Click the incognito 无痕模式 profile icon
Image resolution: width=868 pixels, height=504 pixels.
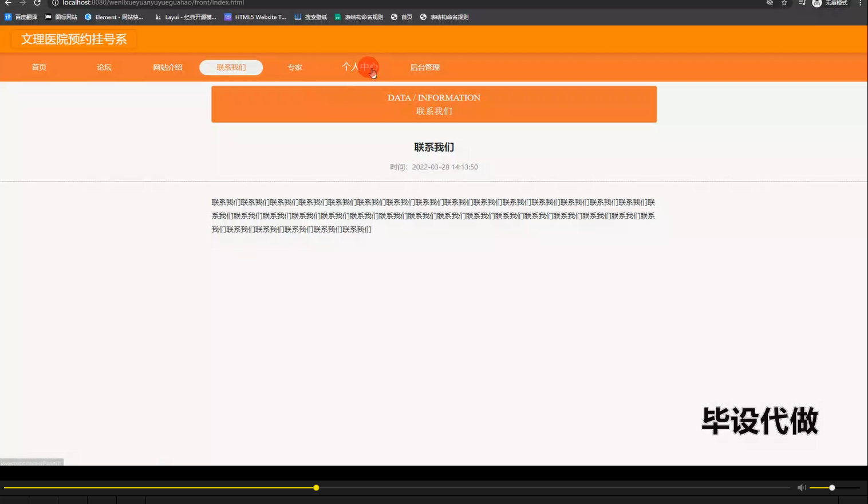(816, 3)
